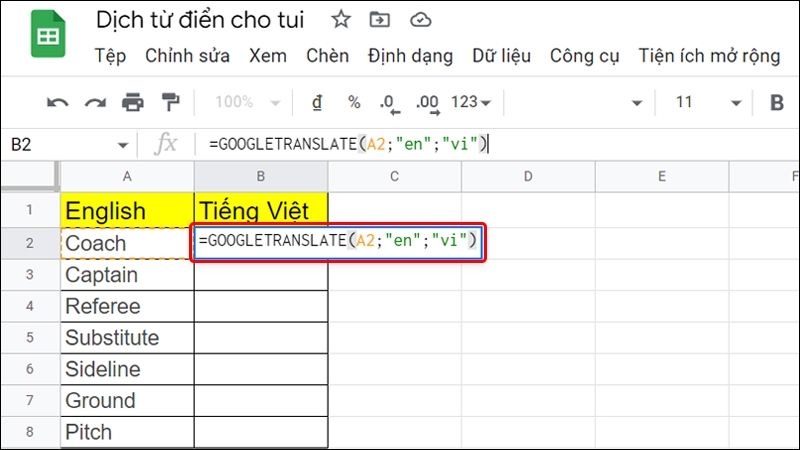Select row 3 header
The height and width of the screenshot is (450, 800).
(x=30, y=275)
